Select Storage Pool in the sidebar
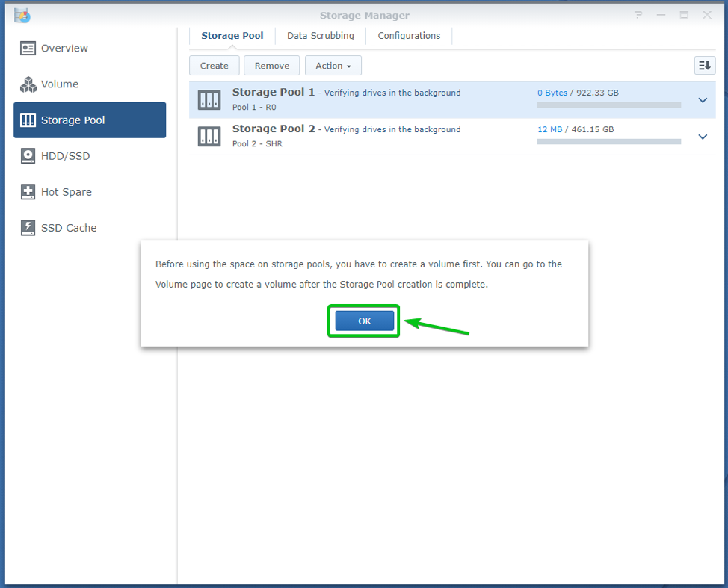This screenshot has width=728, height=588. coord(90,120)
